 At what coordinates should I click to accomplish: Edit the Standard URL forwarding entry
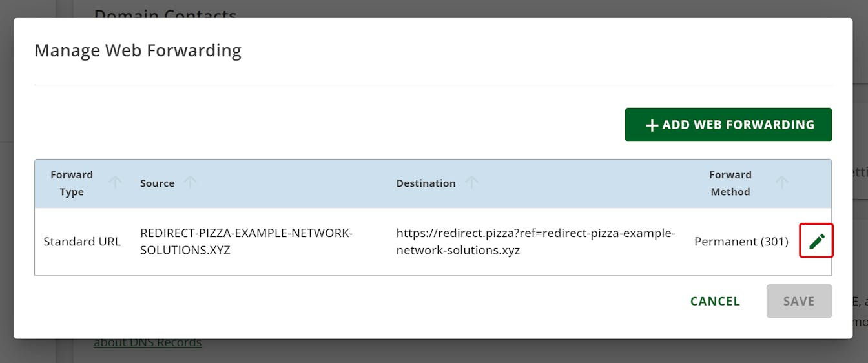click(816, 241)
